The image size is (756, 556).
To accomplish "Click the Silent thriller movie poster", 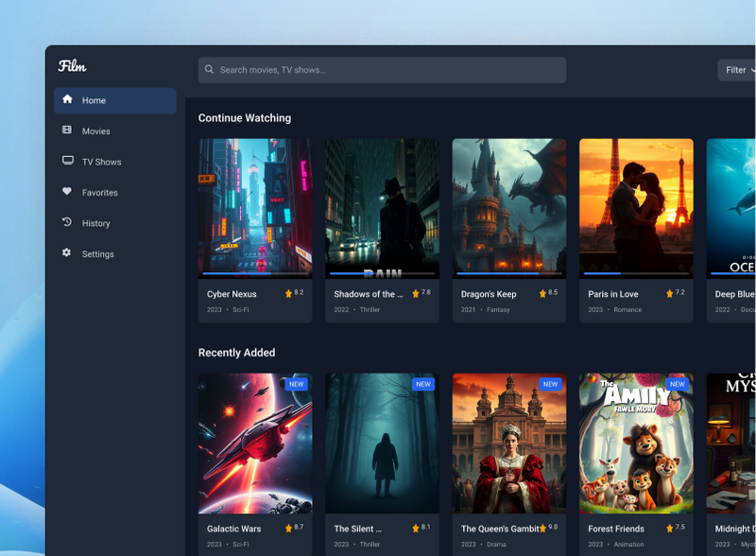I will point(382,443).
